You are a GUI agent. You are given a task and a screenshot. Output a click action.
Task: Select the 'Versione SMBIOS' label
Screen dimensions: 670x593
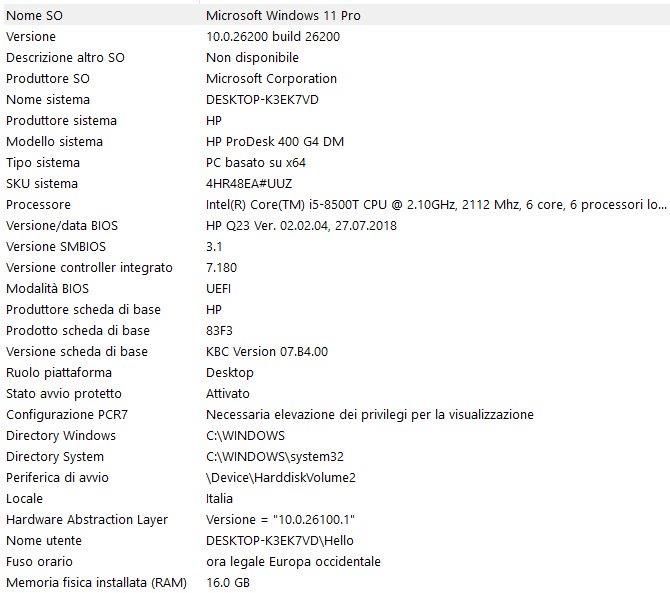[x=56, y=246]
